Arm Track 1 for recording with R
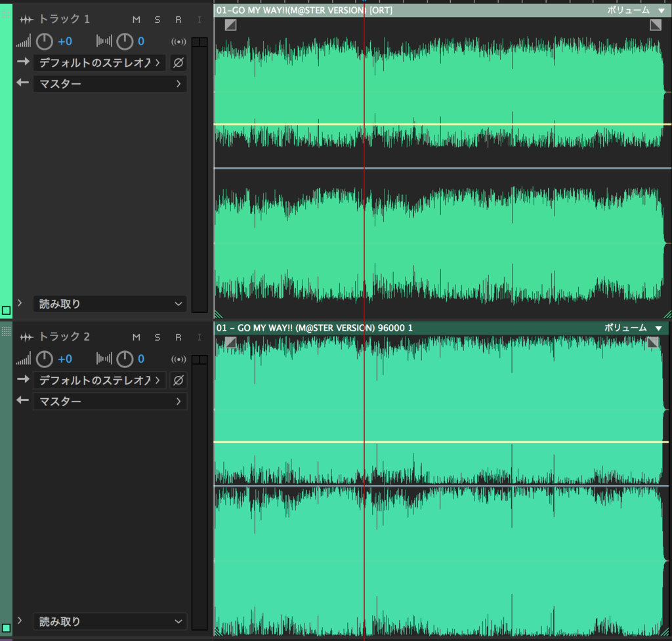This screenshot has height=641, width=672. [x=178, y=20]
